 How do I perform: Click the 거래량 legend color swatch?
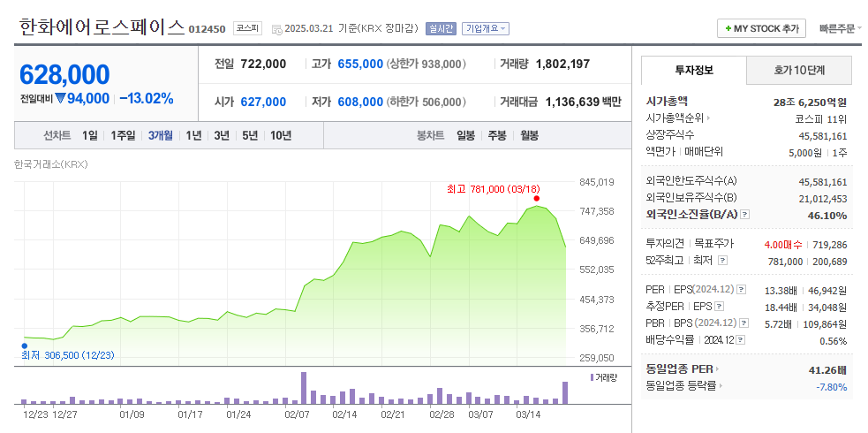coord(592,377)
